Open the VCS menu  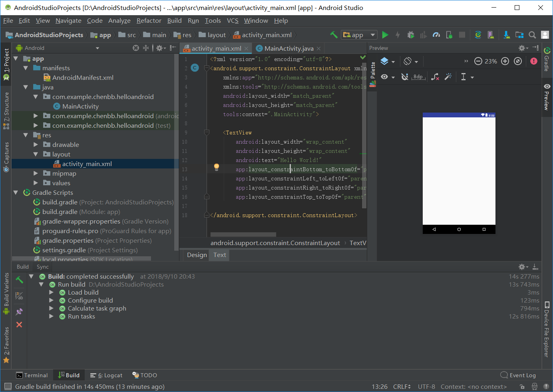click(x=233, y=20)
